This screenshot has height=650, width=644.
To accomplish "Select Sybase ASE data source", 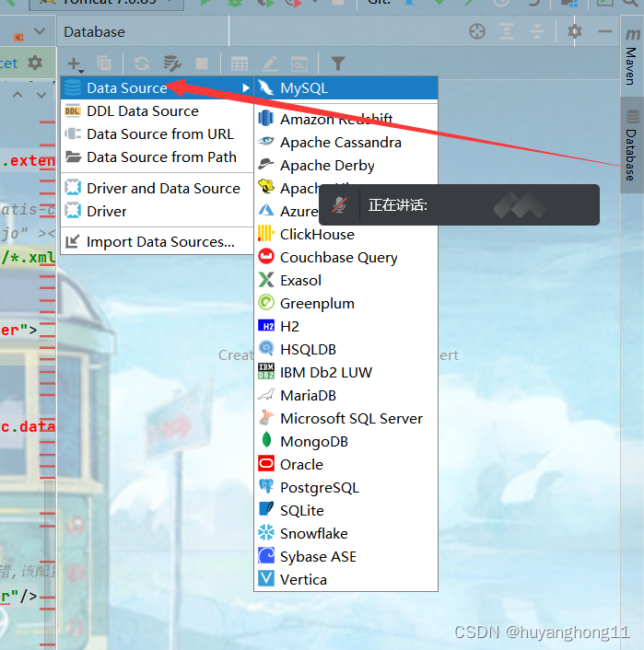I will 346,557.
